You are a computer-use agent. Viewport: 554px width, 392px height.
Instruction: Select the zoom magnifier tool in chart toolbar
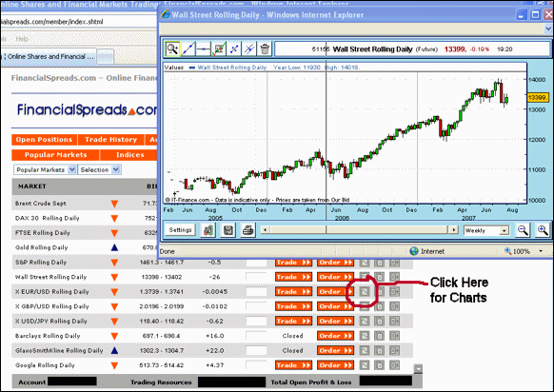click(x=172, y=49)
